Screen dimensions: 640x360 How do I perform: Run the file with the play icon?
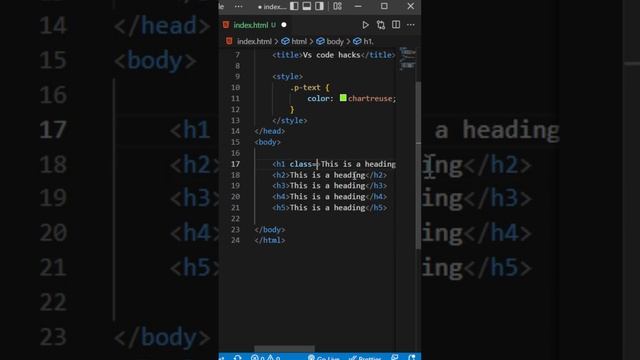click(365, 25)
